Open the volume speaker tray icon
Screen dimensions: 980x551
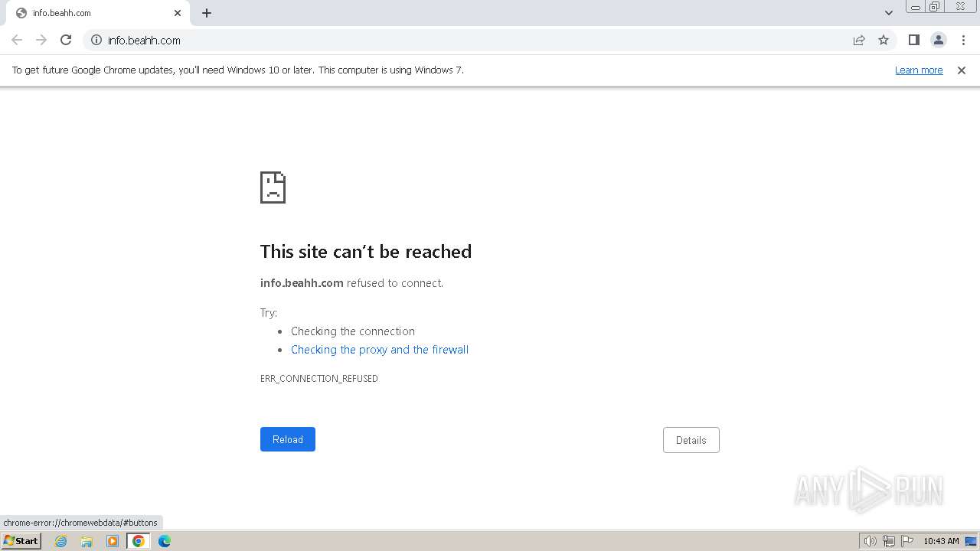click(x=871, y=541)
